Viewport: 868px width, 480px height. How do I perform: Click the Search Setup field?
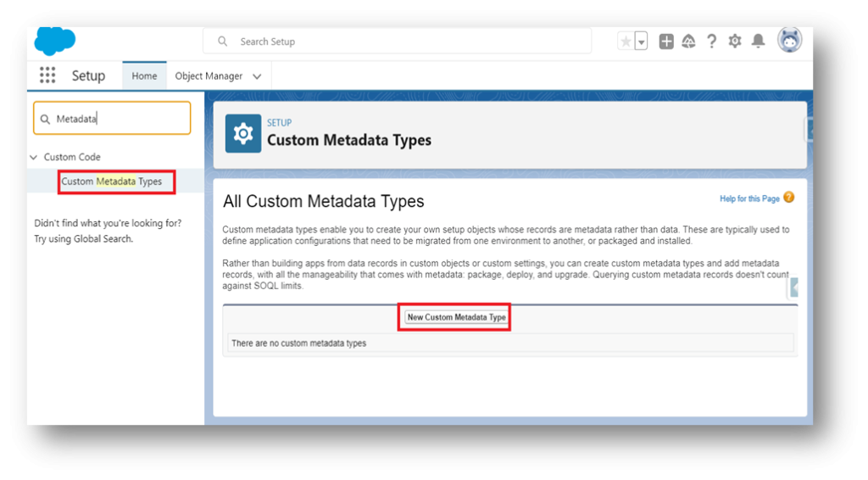pyautogui.click(x=397, y=42)
